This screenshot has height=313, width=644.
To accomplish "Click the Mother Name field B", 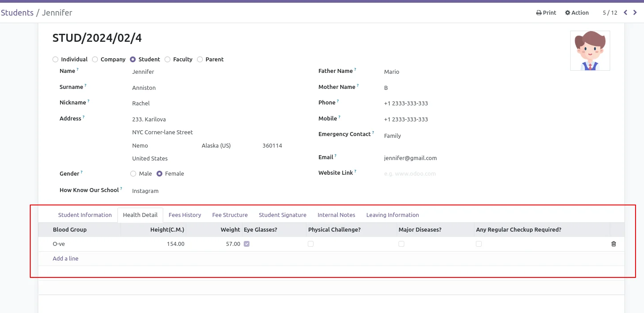I will (x=386, y=88).
